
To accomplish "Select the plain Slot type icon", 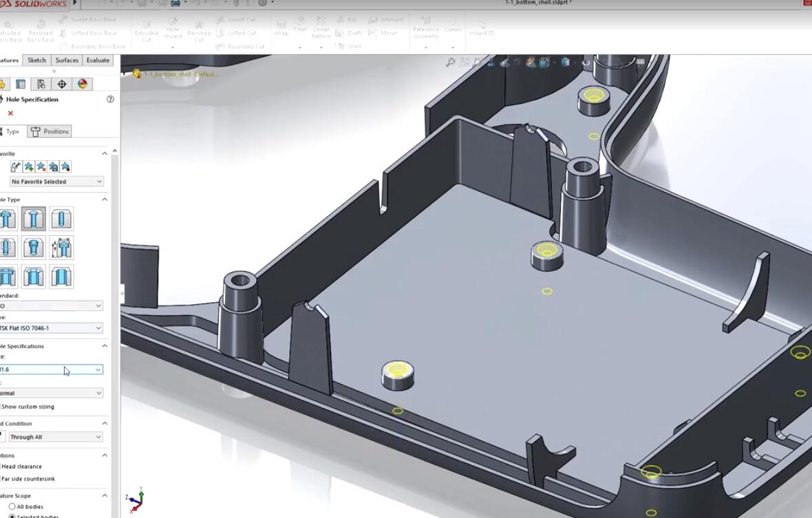I will (61, 277).
